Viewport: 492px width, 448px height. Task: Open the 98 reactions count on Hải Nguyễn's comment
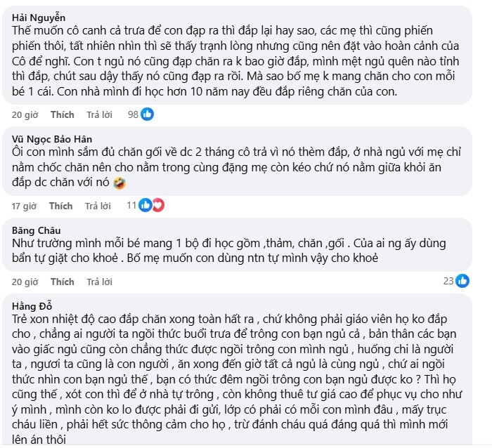click(x=134, y=114)
